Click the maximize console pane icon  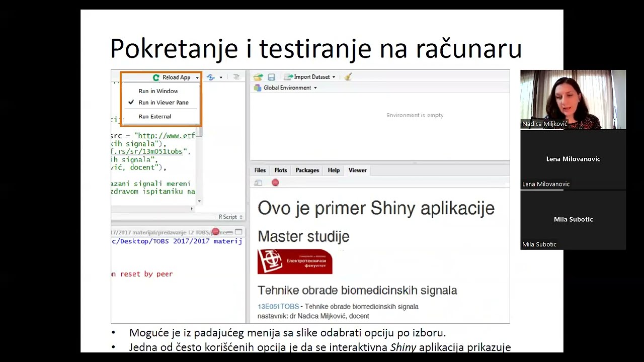tap(238, 232)
